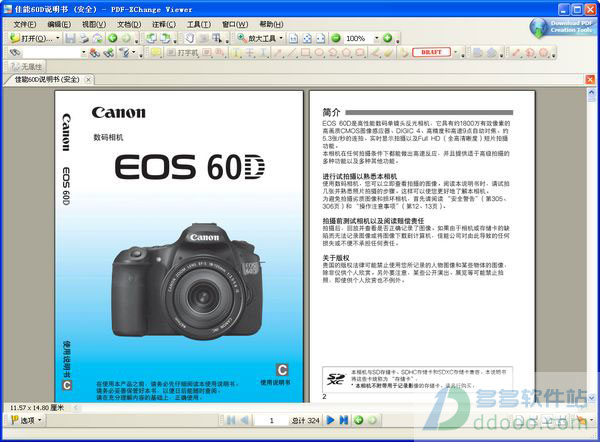The width and height of the screenshot is (600, 442).
Task: Select the strikeout text tool
Action: (x=250, y=53)
